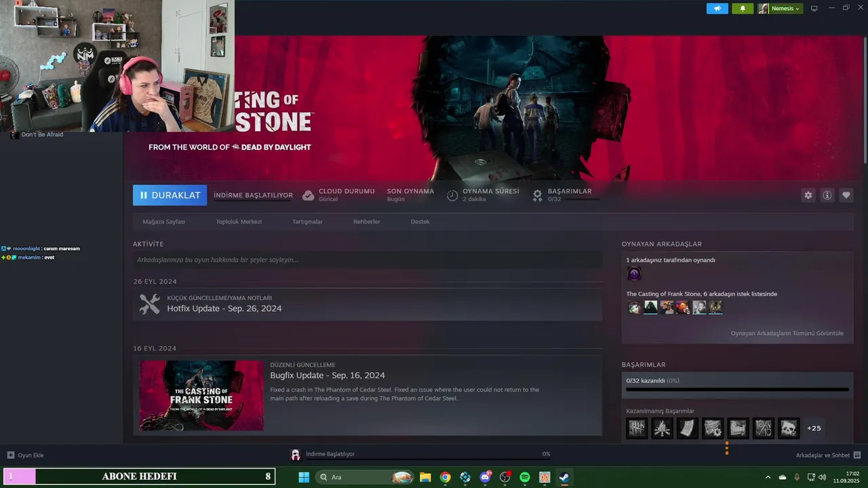This screenshot has height=488, width=868.
Task: Click fourth wishlist friend avatar
Action: coord(683,308)
